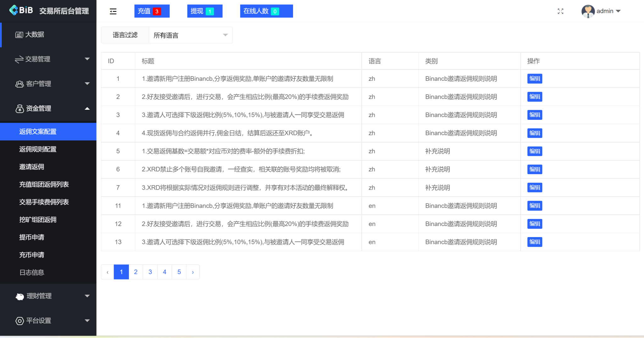Viewport: 644px width, 338px height.
Task: Click the admin avatar image
Action: [x=588, y=11]
